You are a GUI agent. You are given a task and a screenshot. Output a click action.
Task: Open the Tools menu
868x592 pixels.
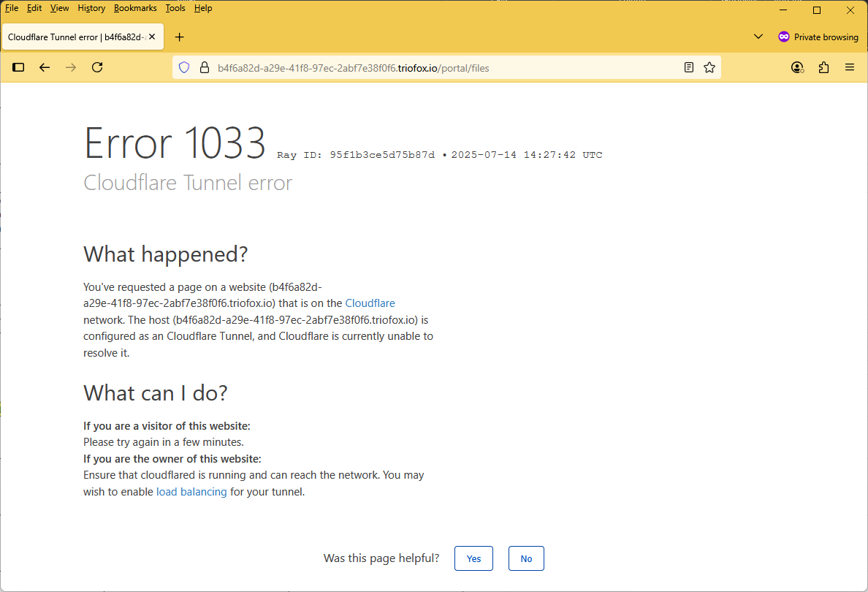click(x=175, y=8)
